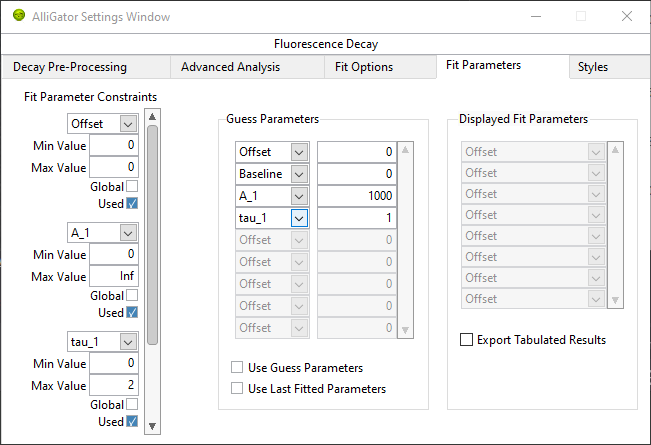Open the tau_1 guess parameter dropdown
Image resolution: width=651 pixels, height=445 pixels.
[299, 218]
